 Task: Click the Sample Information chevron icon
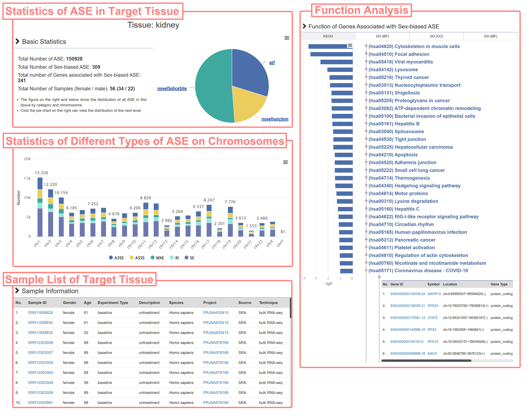(17, 291)
